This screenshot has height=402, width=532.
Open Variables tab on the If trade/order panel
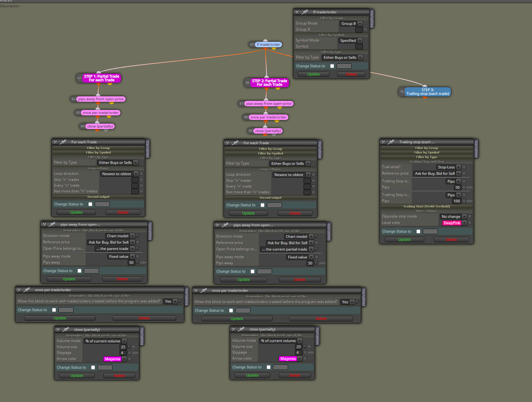[372, 19]
